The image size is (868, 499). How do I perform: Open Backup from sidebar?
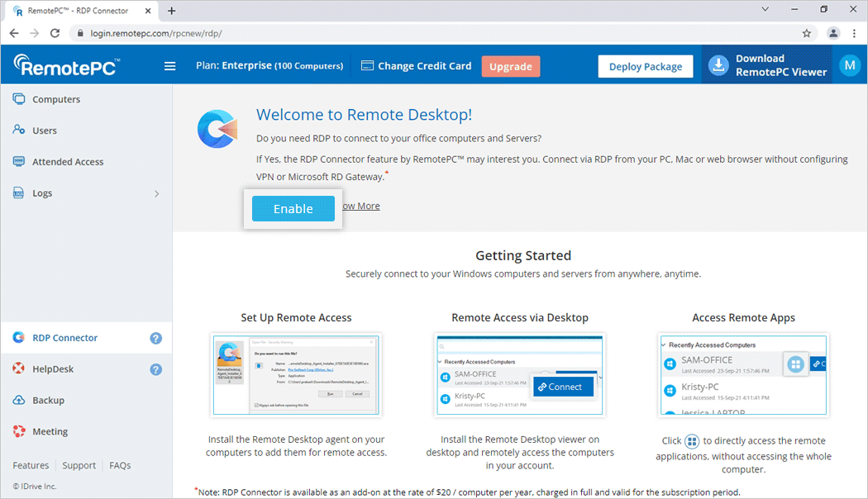[48, 401]
